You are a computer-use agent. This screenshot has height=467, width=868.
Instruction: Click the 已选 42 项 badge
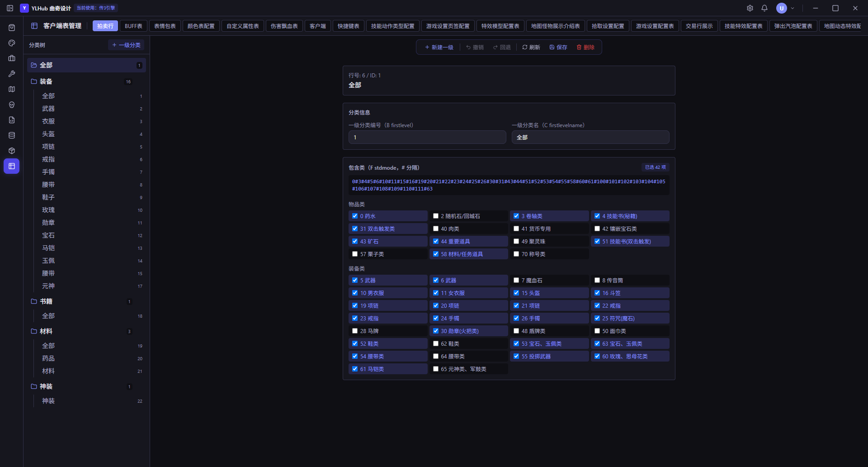[x=656, y=167]
